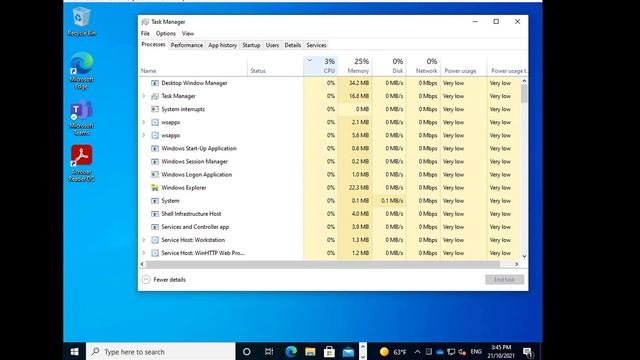Viewport: 640px width, 360px height.
Task: Click the vertical scrollbar down arrow
Action: tap(524, 256)
